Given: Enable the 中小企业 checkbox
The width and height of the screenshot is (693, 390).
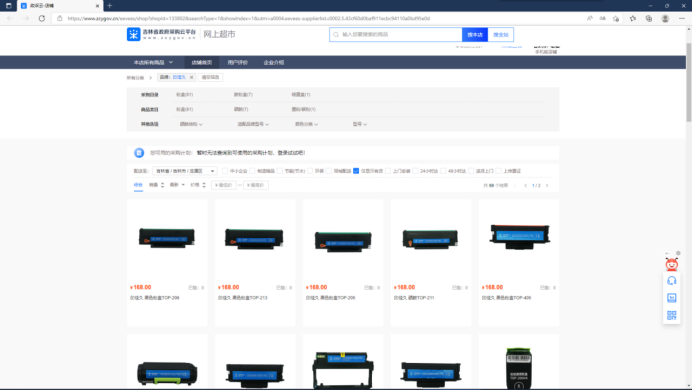Looking at the screenshot, I should point(225,171).
